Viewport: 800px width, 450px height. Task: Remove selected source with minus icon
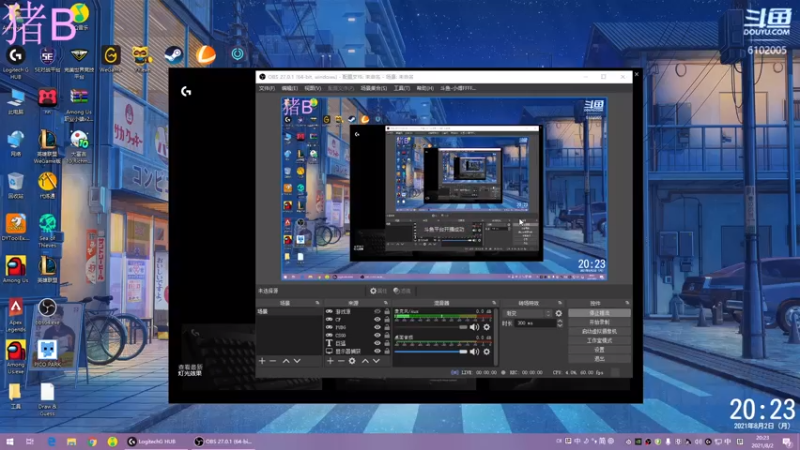tap(341, 361)
